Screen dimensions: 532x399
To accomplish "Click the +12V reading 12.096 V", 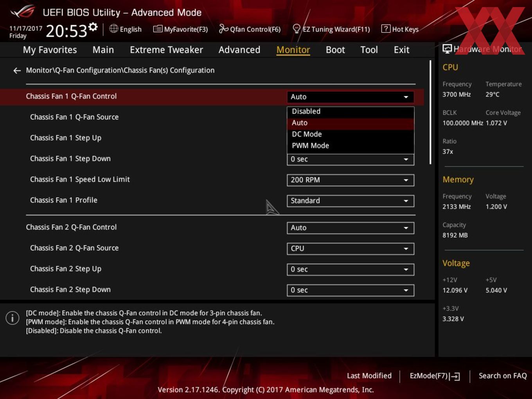I will (x=455, y=290).
